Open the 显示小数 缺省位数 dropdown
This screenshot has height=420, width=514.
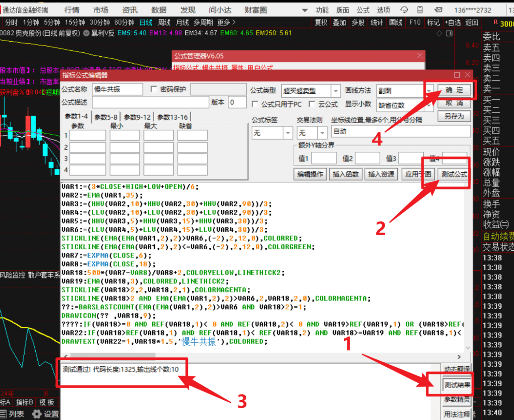(x=429, y=106)
